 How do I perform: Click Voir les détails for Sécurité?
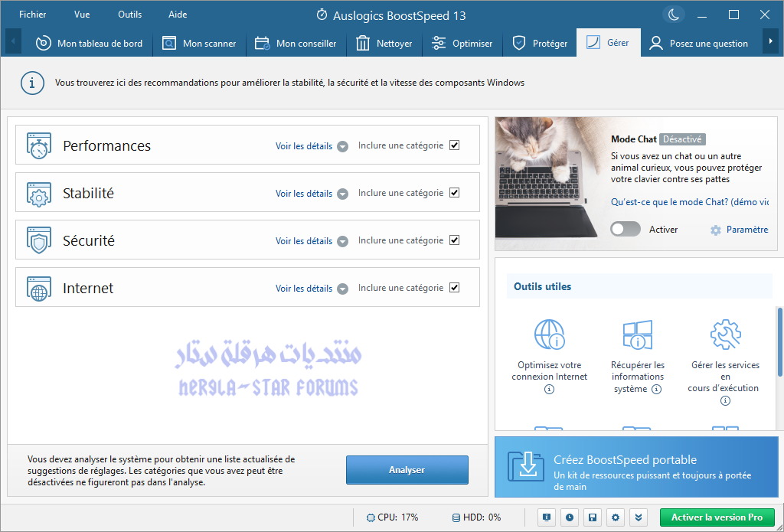(304, 241)
